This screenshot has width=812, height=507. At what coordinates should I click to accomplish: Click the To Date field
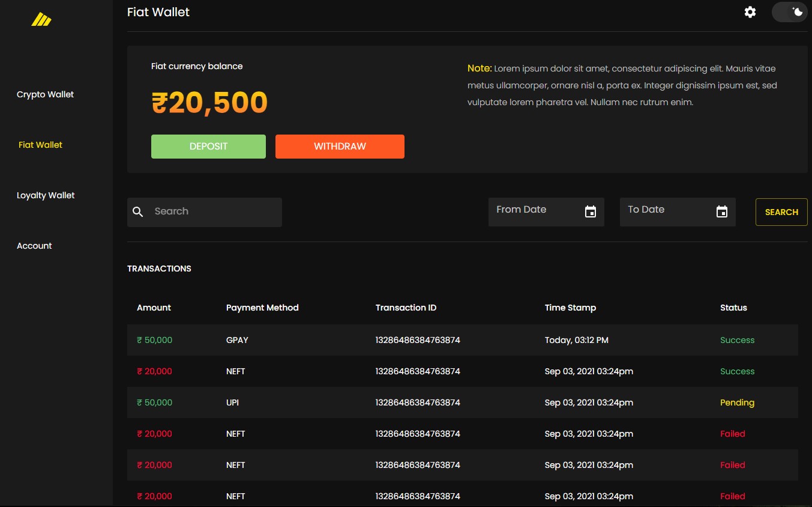click(x=665, y=211)
